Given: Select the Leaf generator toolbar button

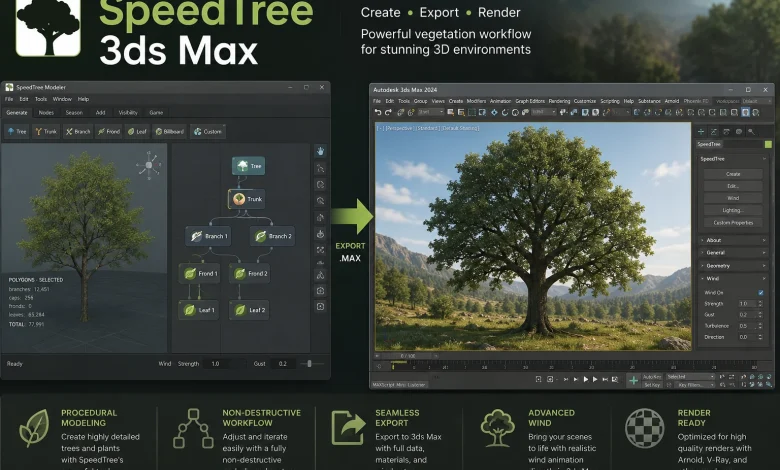Looking at the screenshot, I should [x=137, y=132].
